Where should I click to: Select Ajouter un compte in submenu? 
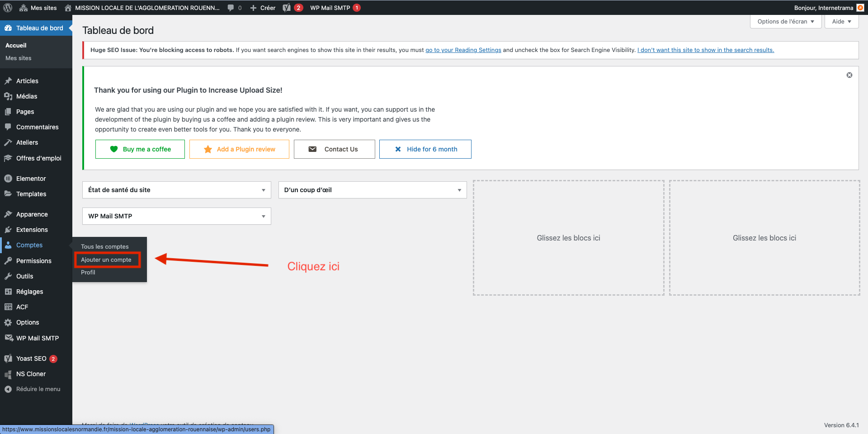point(106,259)
